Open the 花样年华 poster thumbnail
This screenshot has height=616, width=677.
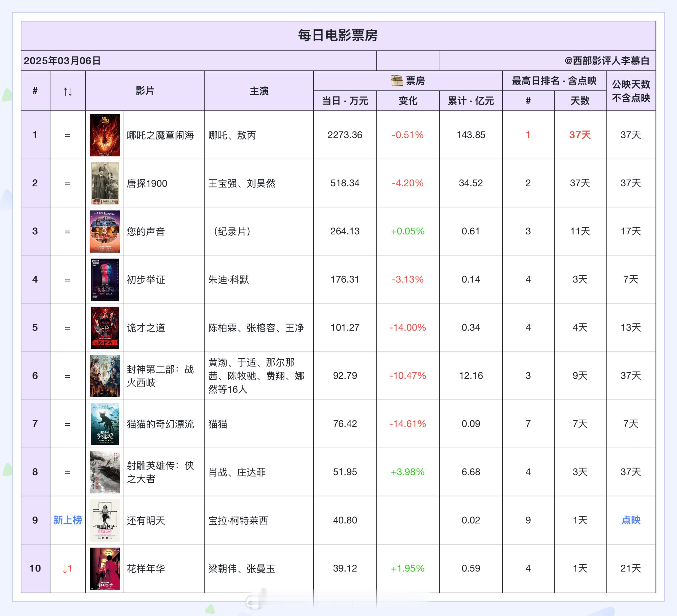click(x=105, y=569)
